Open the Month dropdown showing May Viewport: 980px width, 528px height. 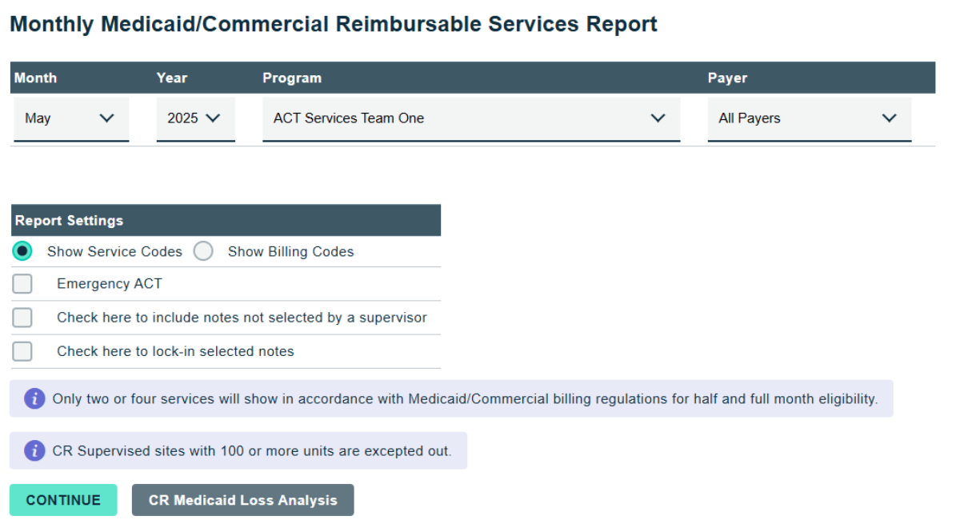[x=71, y=118]
